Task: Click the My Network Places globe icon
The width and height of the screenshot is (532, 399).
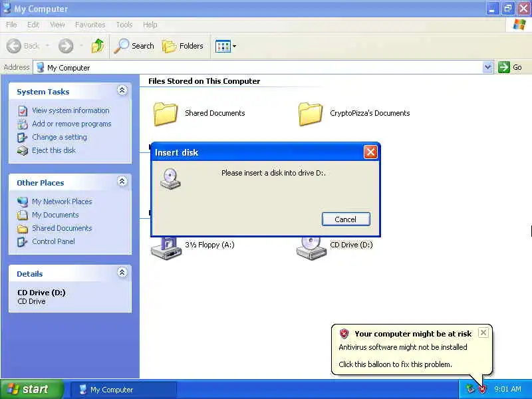Action: pos(23,202)
